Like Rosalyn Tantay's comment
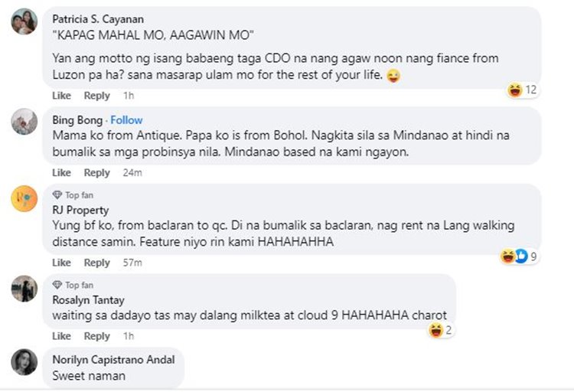This screenshot has width=574, height=392. click(61, 336)
